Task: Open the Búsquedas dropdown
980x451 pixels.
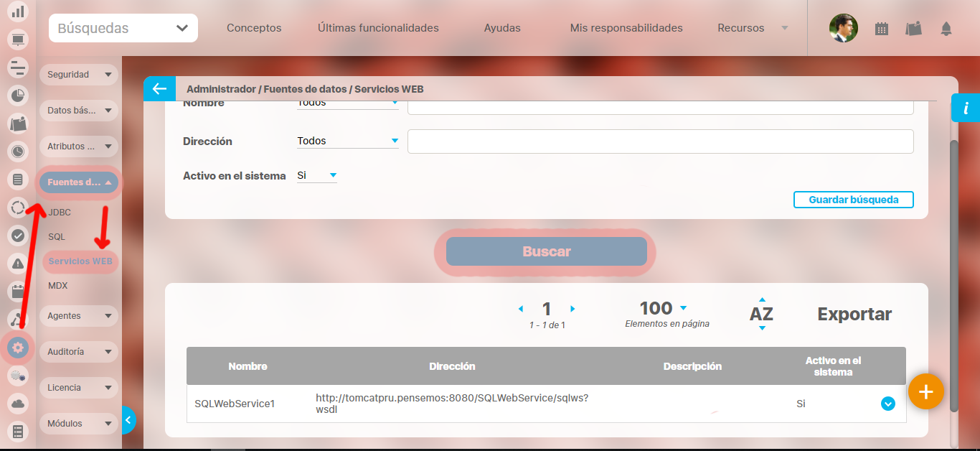Action: coord(123,29)
